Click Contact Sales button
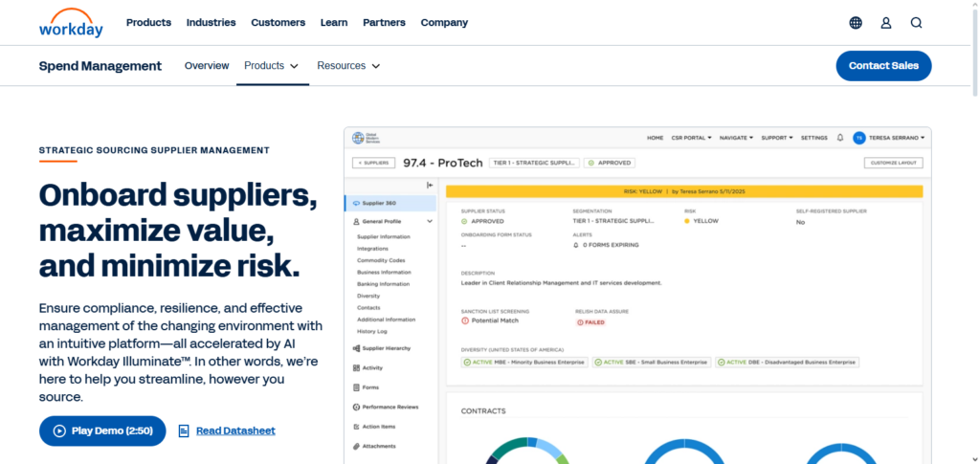 point(883,66)
